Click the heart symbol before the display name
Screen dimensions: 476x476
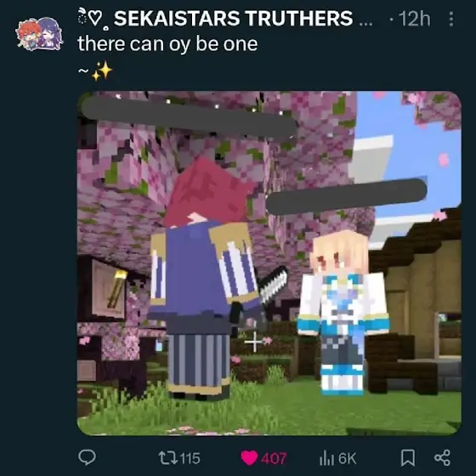[x=96, y=19]
